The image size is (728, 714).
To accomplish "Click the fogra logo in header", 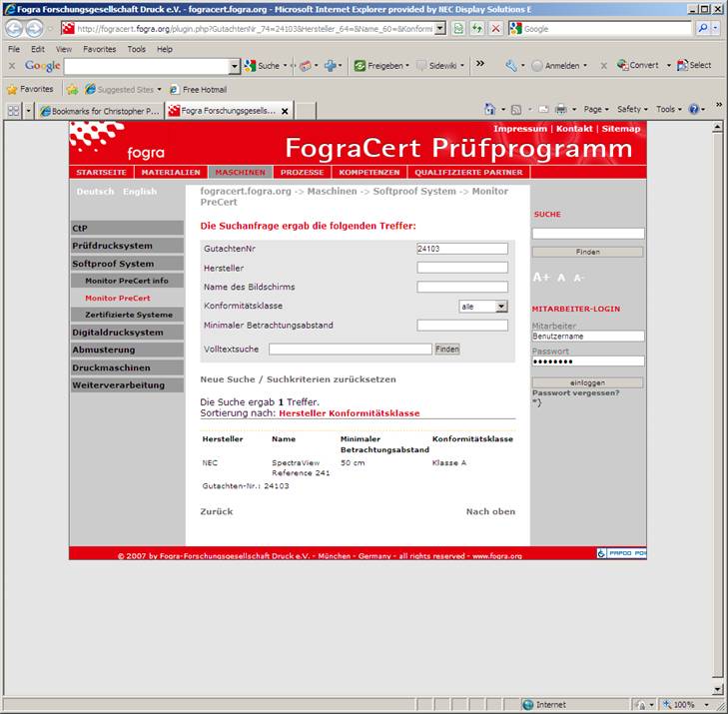I will coord(117,142).
